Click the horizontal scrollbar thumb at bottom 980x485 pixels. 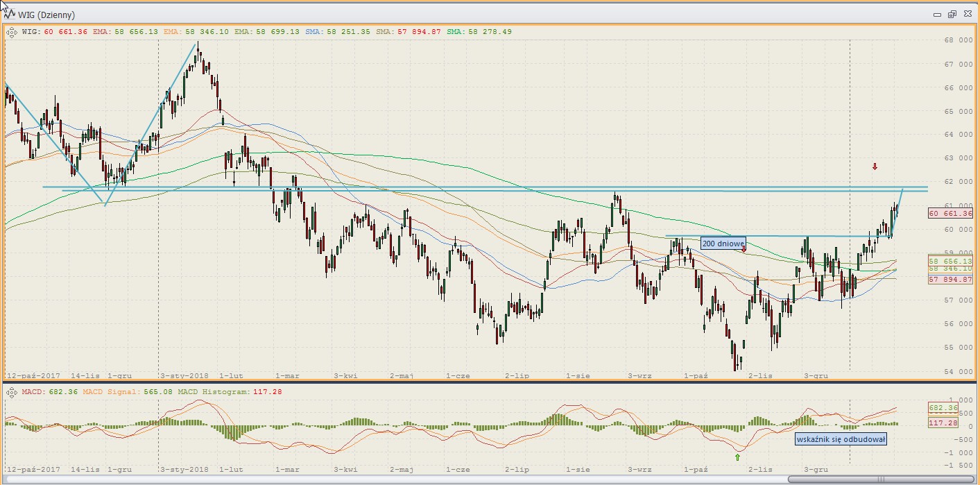coord(881,479)
